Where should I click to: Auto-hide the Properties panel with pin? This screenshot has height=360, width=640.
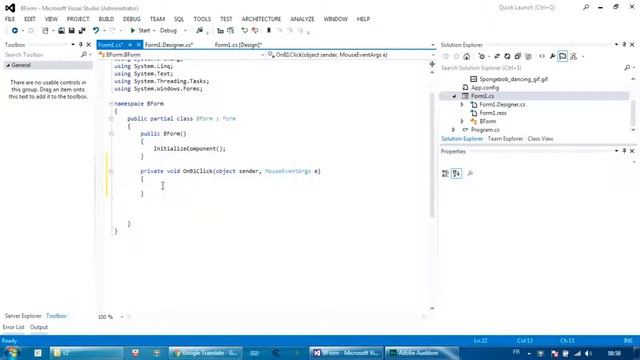(x=624, y=151)
